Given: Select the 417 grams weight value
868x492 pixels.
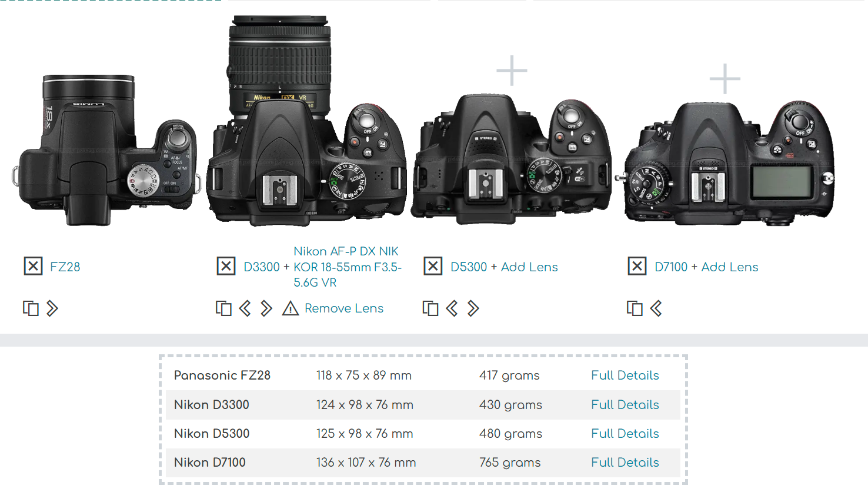Looking at the screenshot, I should point(509,375).
